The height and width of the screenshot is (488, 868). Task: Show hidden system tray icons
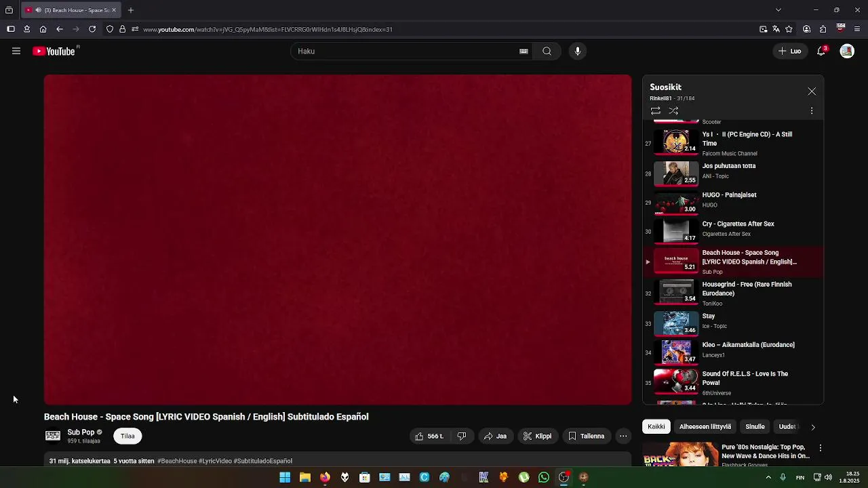tap(768, 477)
